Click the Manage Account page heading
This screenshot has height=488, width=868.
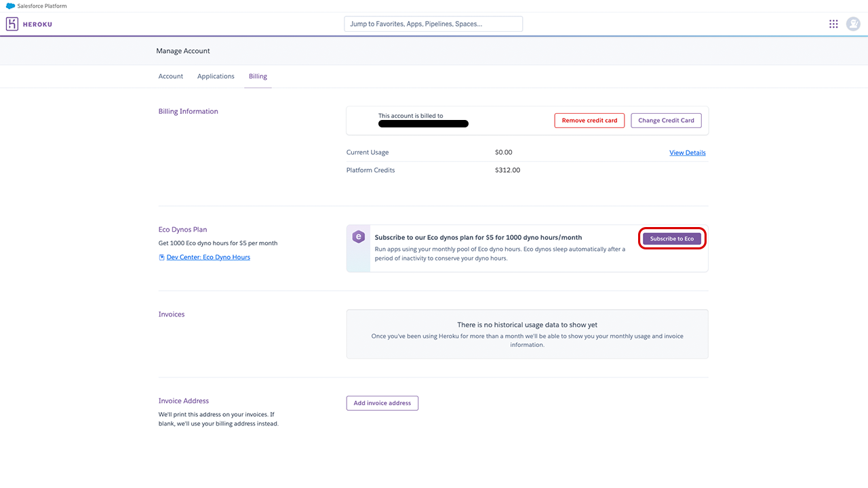[x=183, y=51]
